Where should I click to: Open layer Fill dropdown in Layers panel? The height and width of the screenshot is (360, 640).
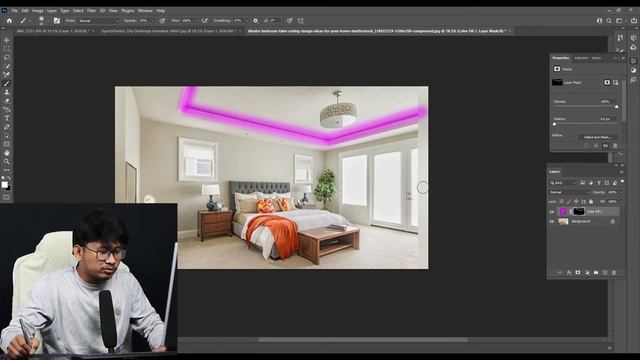(x=621, y=202)
